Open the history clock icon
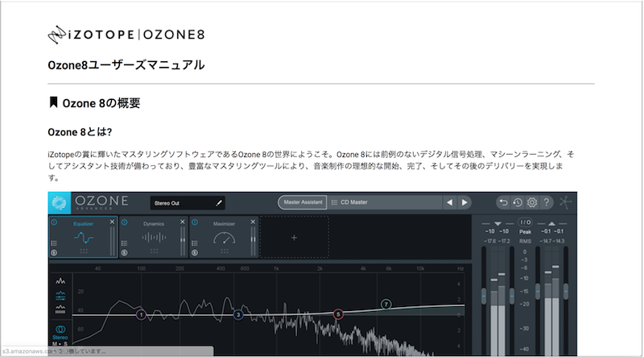 pyautogui.click(x=518, y=202)
